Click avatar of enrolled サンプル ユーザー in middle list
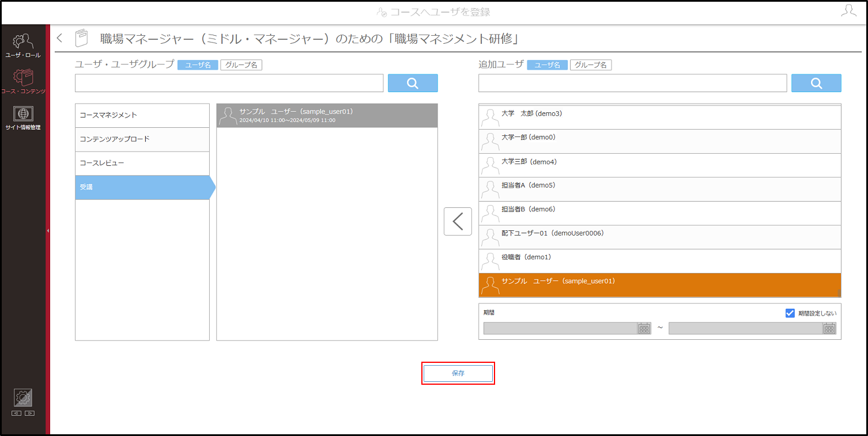This screenshot has width=868, height=436. click(x=228, y=115)
